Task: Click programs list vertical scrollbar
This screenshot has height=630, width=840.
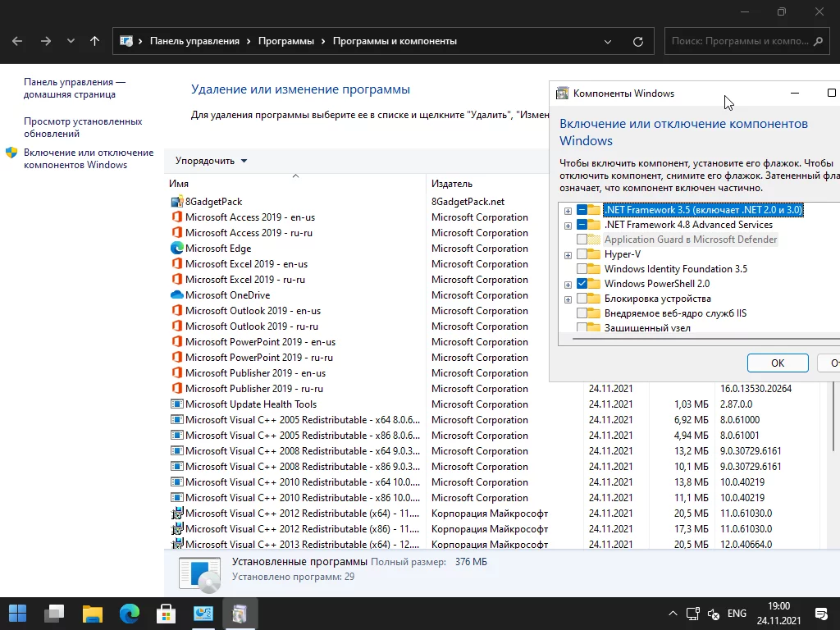Action: [x=833, y=418]
